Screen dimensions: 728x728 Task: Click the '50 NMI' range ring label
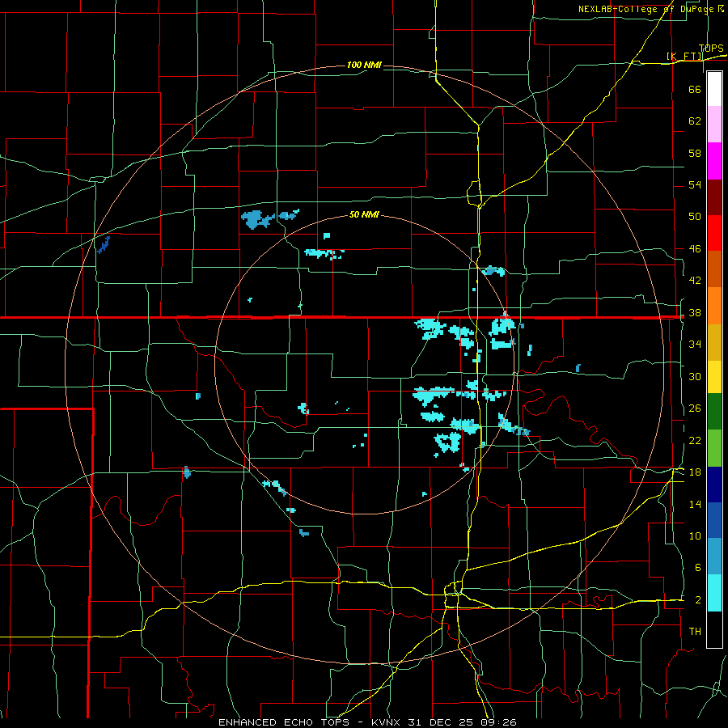pyautogui.click(x=364, y=214)
